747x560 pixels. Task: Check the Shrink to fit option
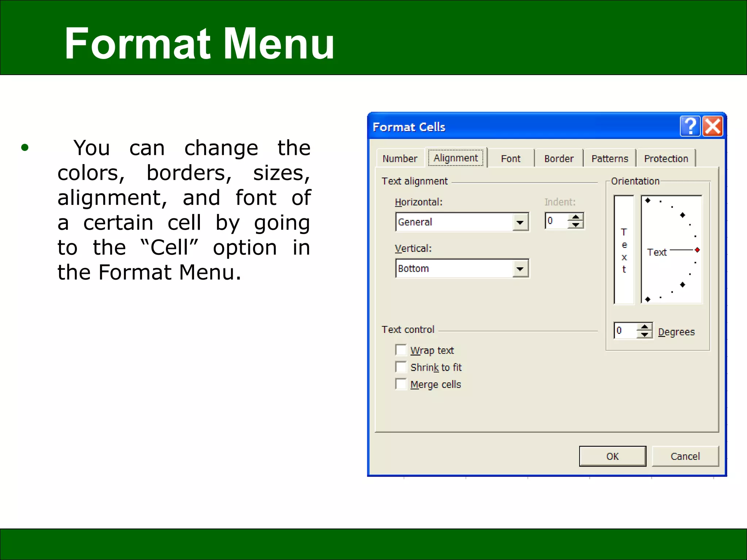click(401, 367)
